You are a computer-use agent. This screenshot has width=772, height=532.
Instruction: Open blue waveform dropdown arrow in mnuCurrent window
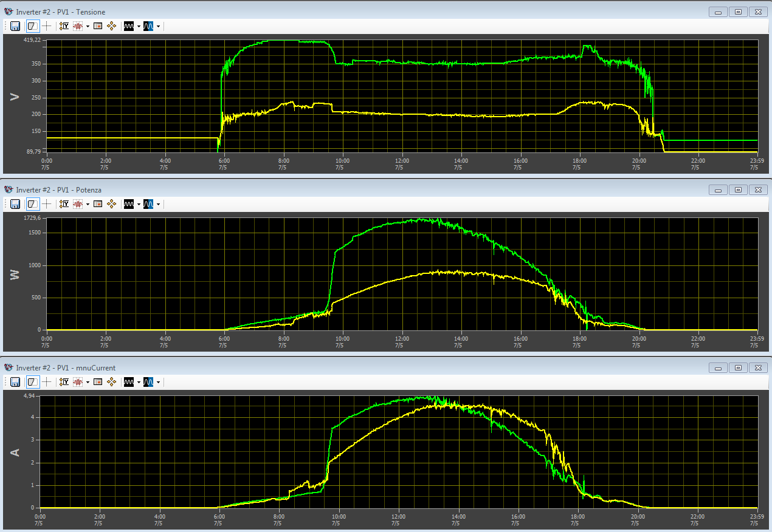(158, 382)
